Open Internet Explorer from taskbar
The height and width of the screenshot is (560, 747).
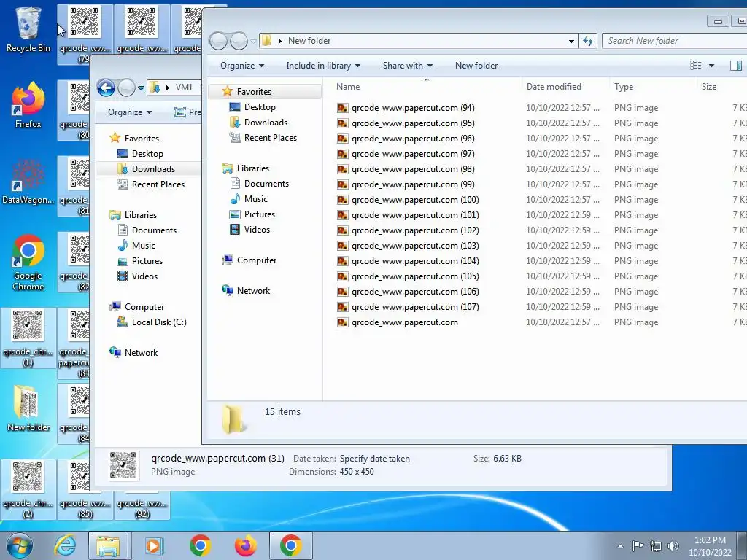click(65, 545)
